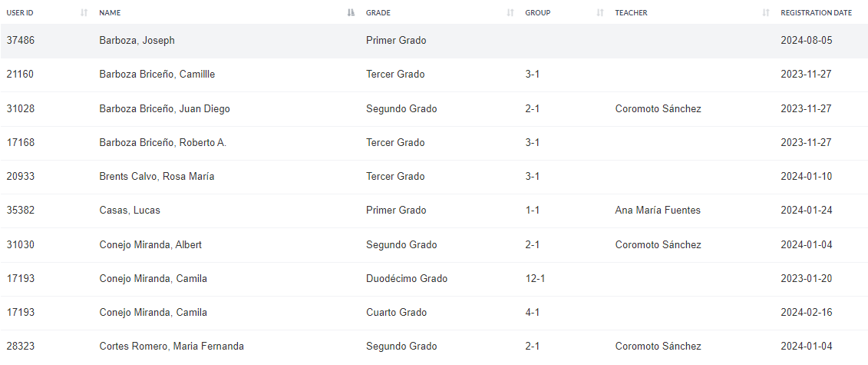The width and height of the screenshot is (868, 365).
Task: Click the Name column sort icon
Action: (351, 13)
